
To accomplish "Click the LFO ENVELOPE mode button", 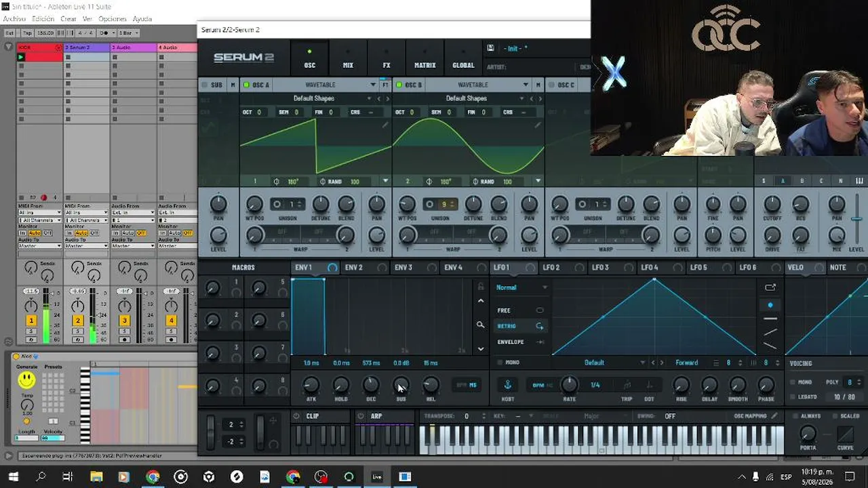I will (520, 342).
